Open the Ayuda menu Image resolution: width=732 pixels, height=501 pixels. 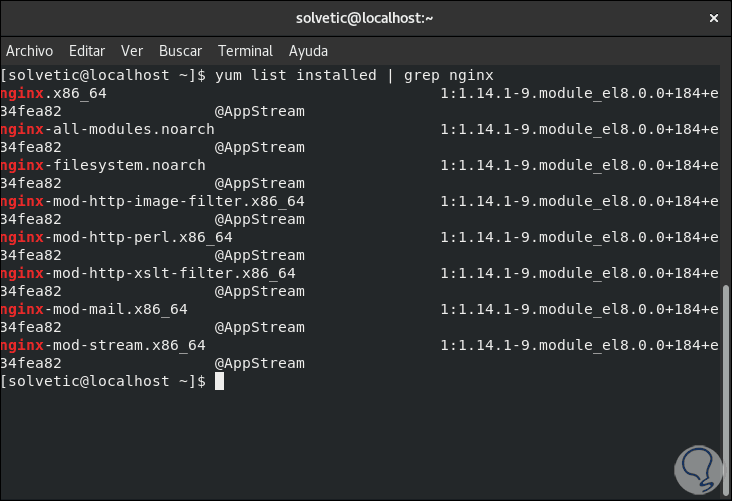(308, 51)
